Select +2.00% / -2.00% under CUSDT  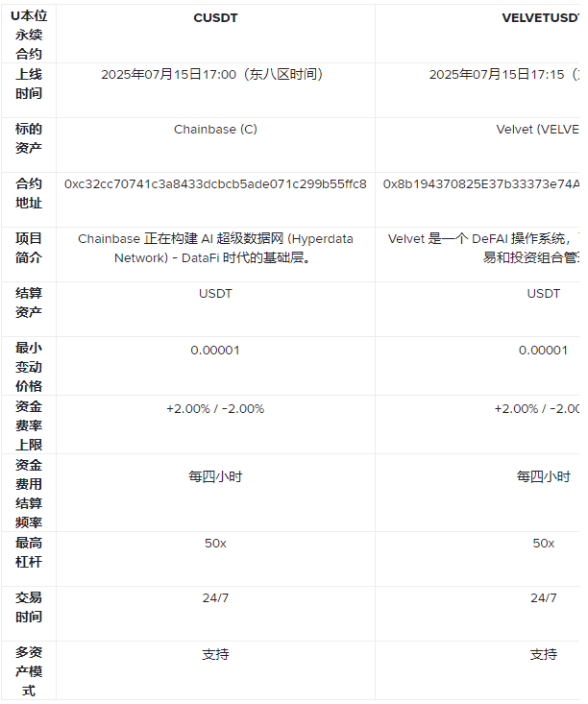point(215,409)
